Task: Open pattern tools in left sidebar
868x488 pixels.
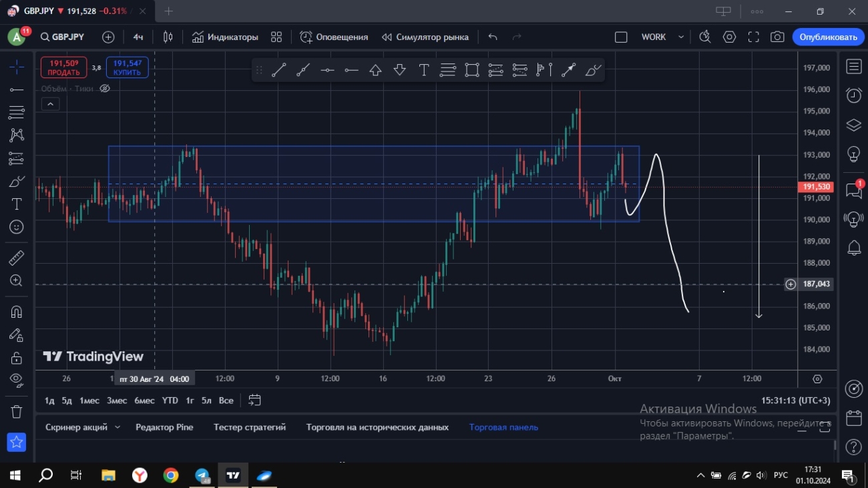Action: click(17, 135)
